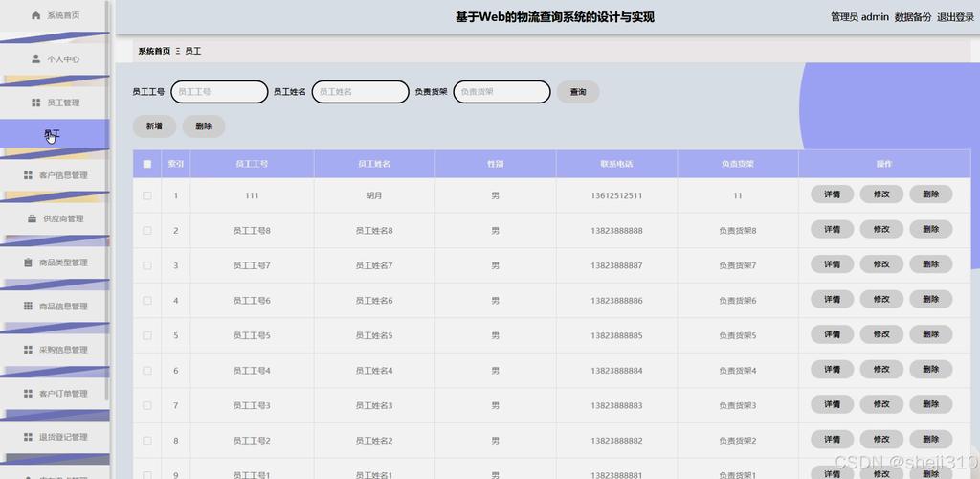Screen dimensions: 980x479
Task: Click the 数据备份 link in header
Action: 912,17
